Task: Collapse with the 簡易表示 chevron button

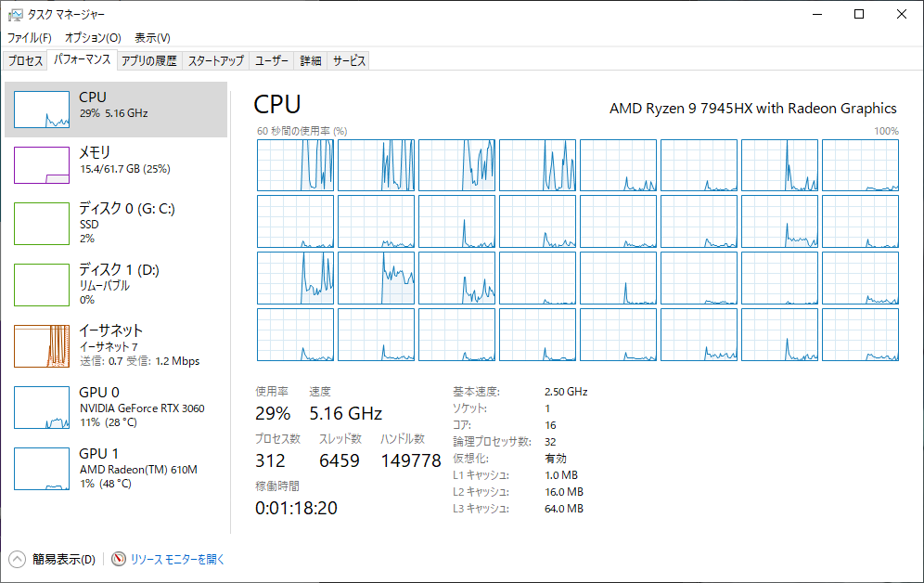Action: click(17, 559)
